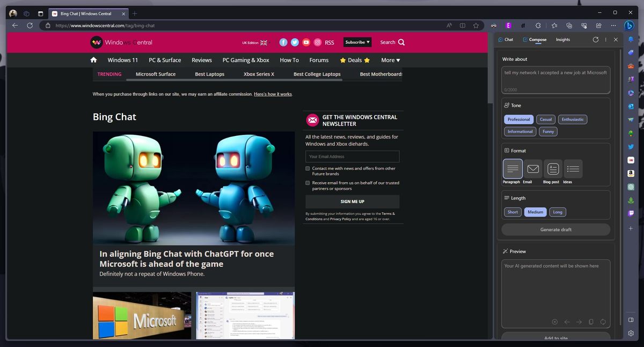Select the Casual tone

click(546, 119)
